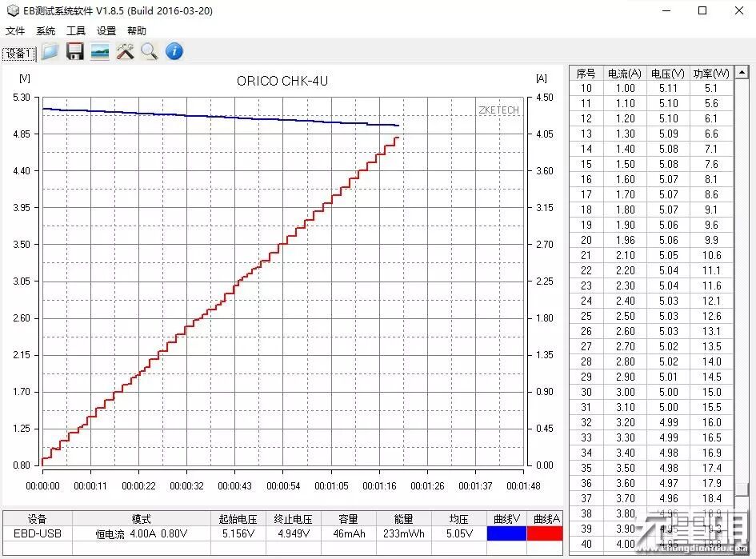Click the 模式 header in status table
756x559 pixels.
tap(142, 519)
